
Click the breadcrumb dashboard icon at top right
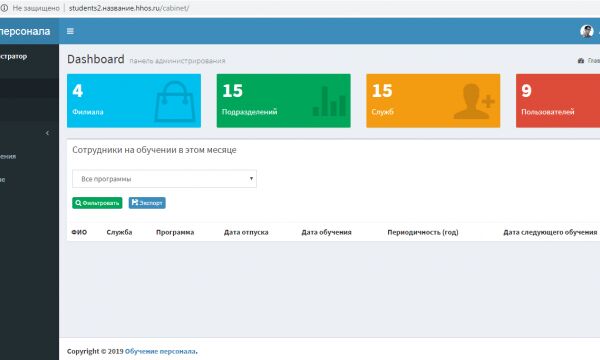(581, 60)
